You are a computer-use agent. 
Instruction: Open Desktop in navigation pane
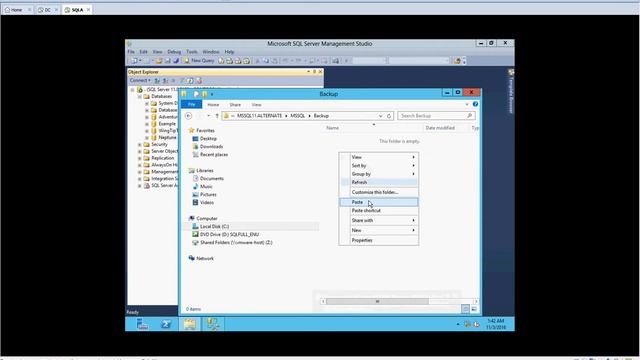(208, 138)
